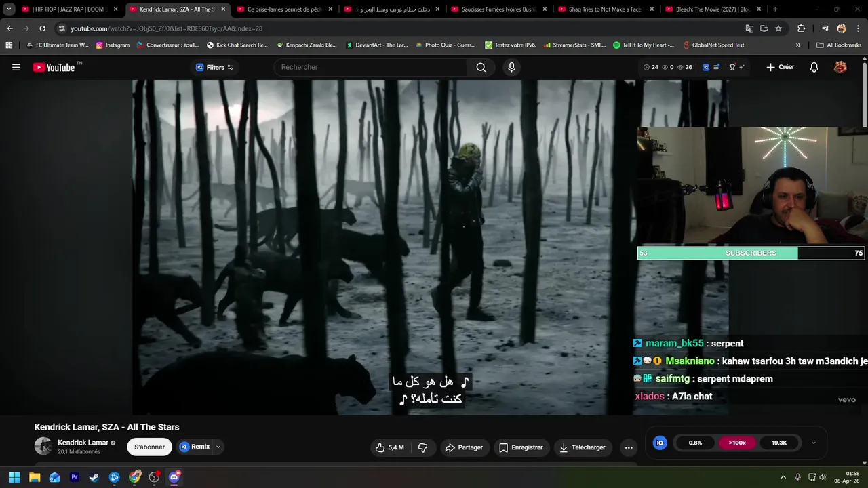Click the Remix button
The width and height of the screenshot is (868, 488).
point(194,447)
